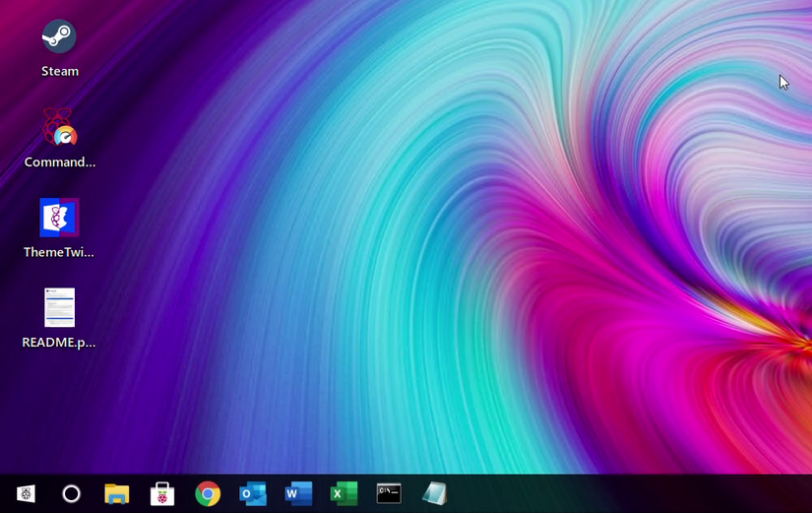Open the Raspberry Pi start menu button

click(27, 493)
